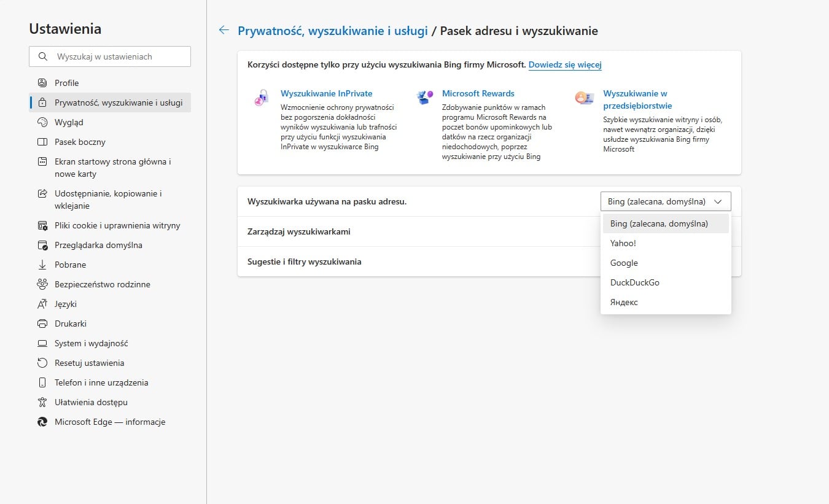This screenshot has width=829, height=504.
Task: Select Яндекс from the dropdown options
Action: (624, 302)
